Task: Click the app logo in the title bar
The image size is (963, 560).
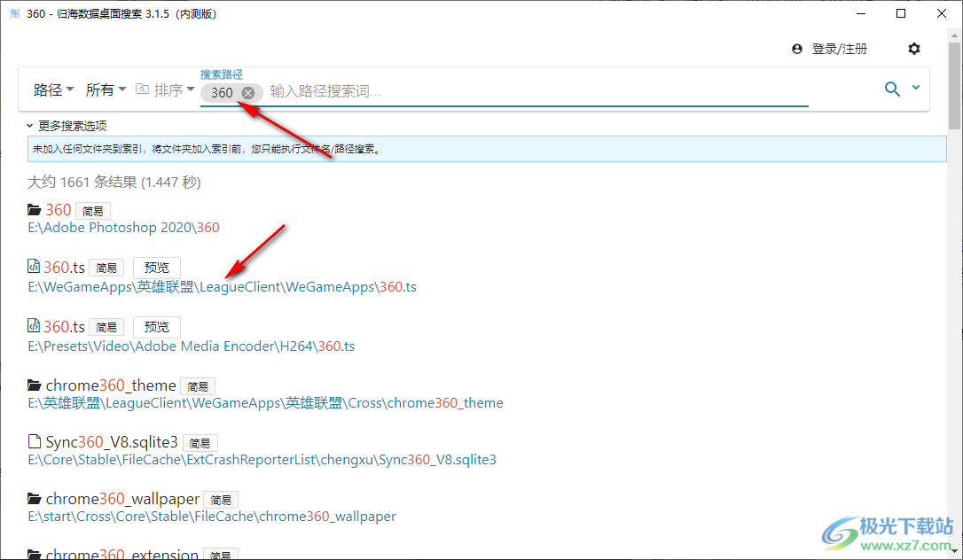Action: pos(15,13)
